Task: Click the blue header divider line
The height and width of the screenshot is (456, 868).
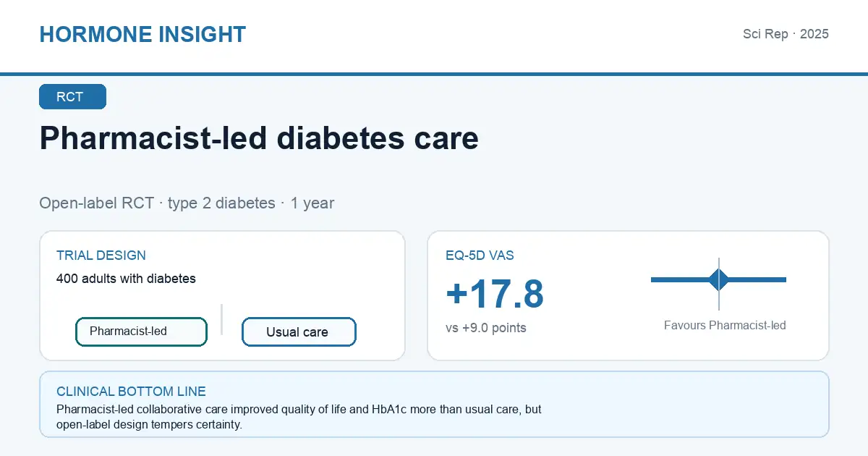Action: (434, 74)
